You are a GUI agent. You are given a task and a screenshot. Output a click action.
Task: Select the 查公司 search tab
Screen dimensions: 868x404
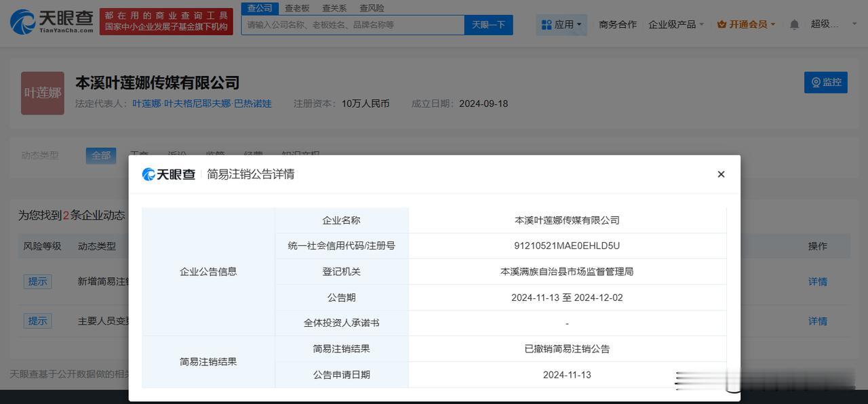260,8
